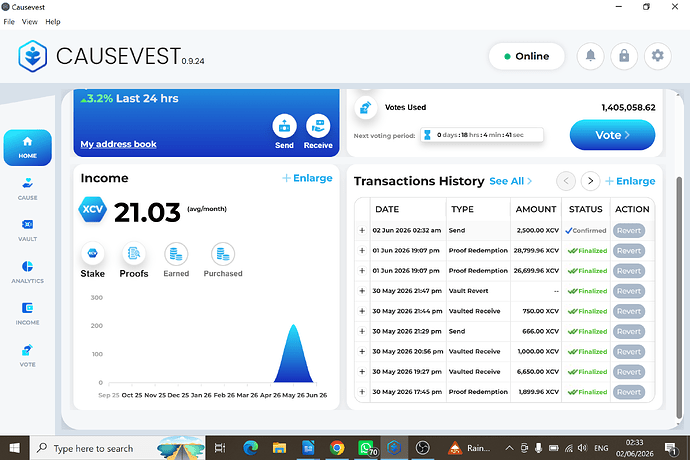Click the XCV coin icon under Income

[x=92, y=210]
